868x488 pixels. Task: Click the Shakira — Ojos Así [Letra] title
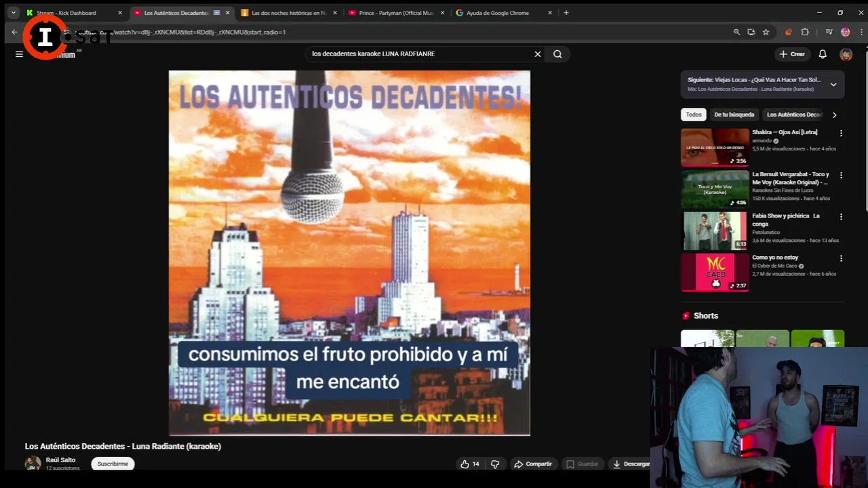(785, 132)
